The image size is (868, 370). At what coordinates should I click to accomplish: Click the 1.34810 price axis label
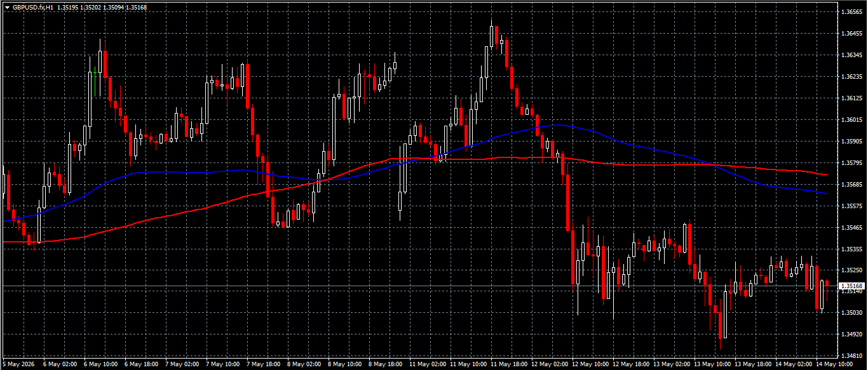851,356
